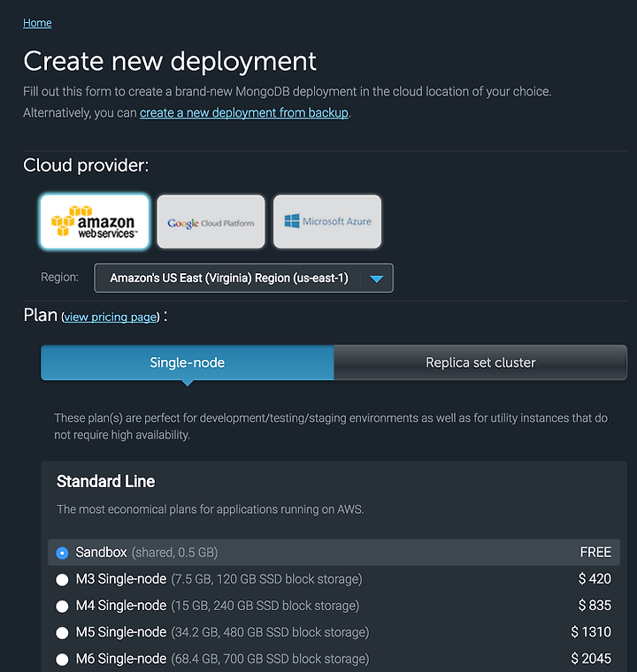Click '(34.2 GB, 480 GB SSD block storage)' text
The image size is (637, 672).
click(x=270, y=632)
